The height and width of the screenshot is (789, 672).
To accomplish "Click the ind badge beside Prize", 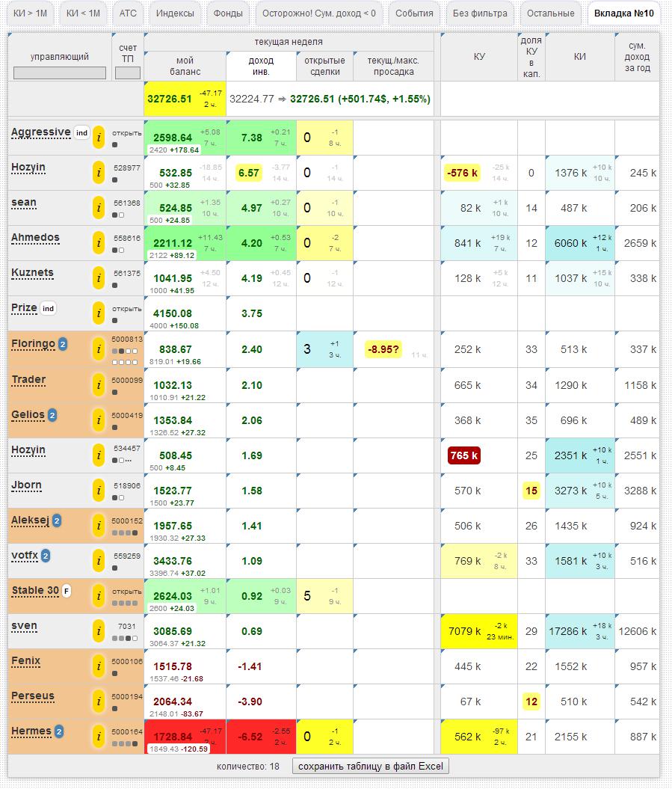I will 49,309.
